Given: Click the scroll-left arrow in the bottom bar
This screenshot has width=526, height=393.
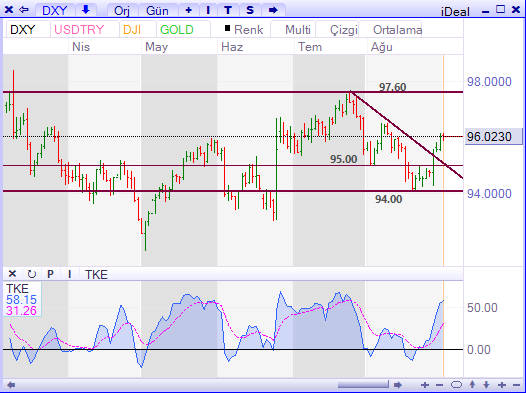Looking at the screenshot, I should pos(11,385).
